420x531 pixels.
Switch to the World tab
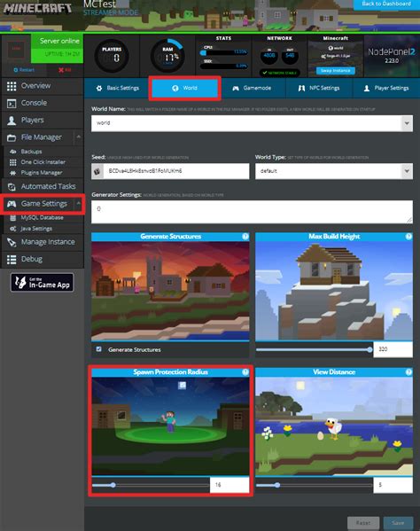tap(185, 89)
